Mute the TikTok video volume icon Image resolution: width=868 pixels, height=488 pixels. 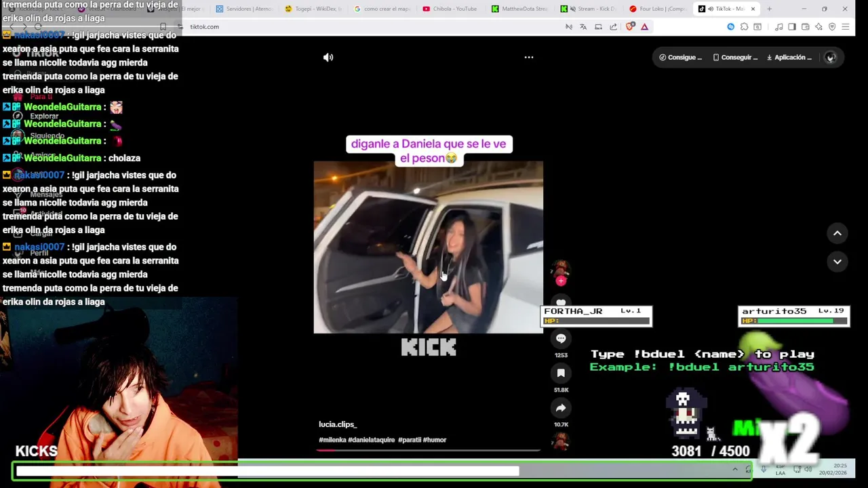click(328, 58)
